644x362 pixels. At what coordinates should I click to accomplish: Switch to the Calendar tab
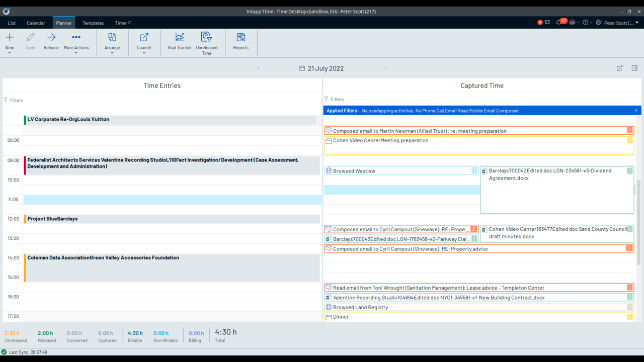coord(36,23)
